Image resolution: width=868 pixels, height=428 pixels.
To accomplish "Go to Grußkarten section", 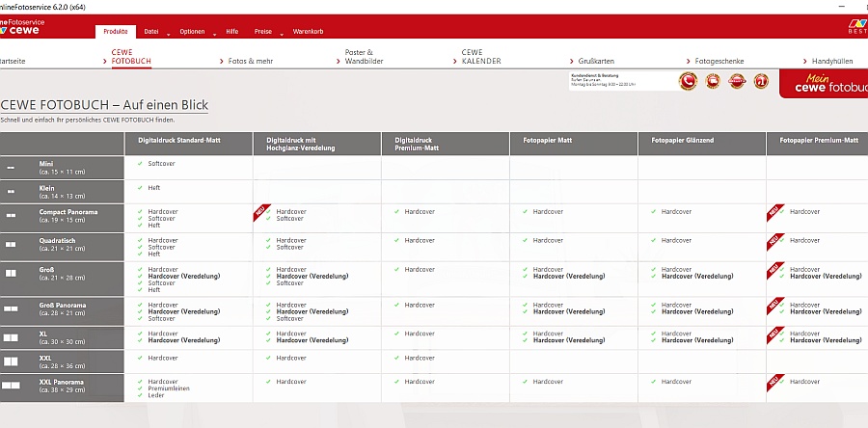I will [596, 62].
